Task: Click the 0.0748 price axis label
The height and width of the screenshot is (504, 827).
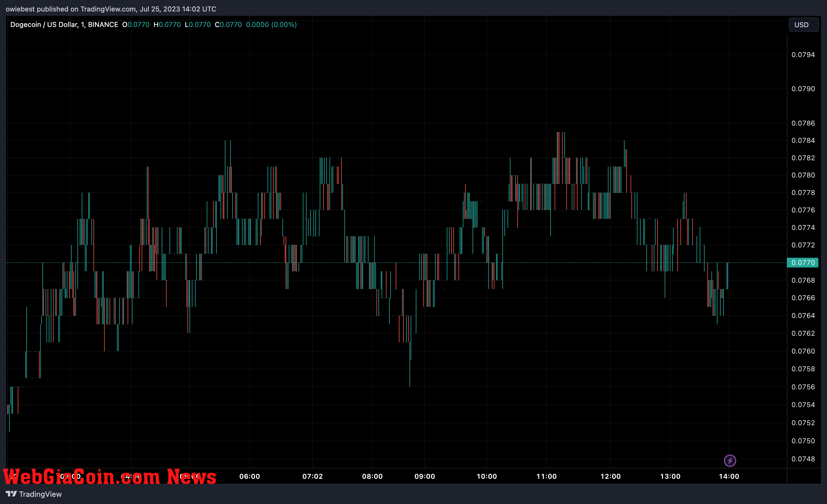Action: pos(803,459)
